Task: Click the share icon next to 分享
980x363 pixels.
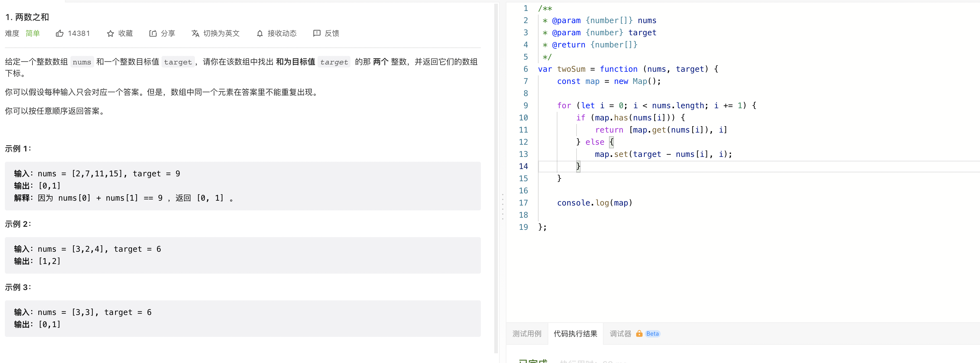Action: click(x=153, y=33)
